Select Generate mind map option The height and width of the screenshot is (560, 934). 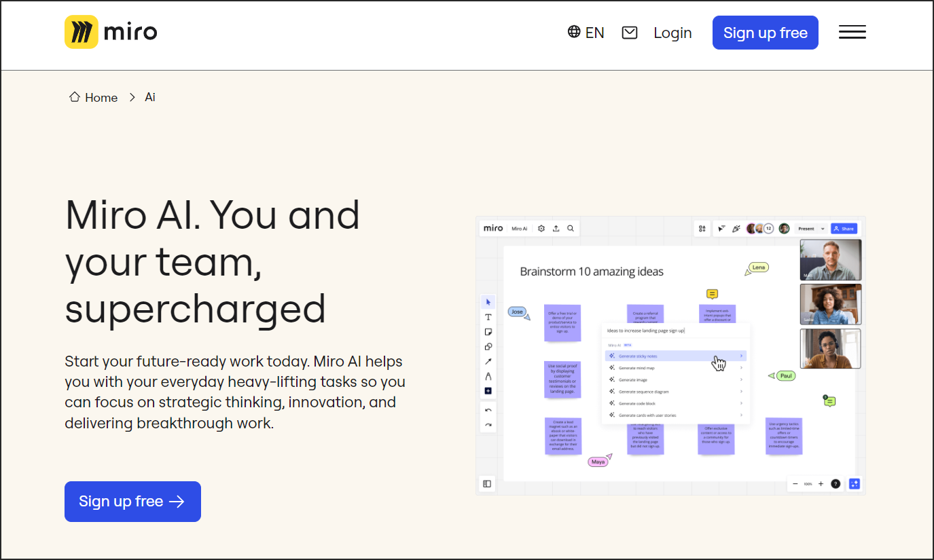(x=676, y=368)
